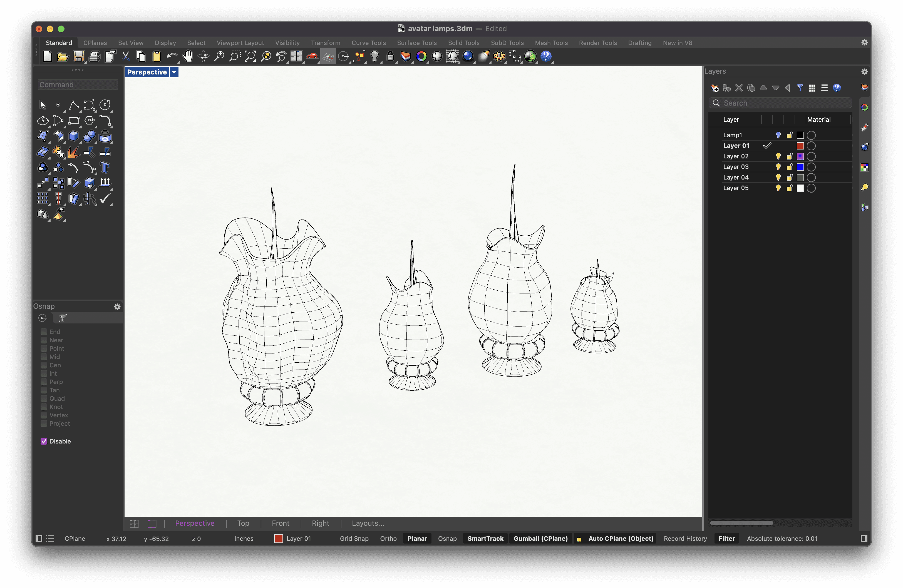This screenshot has width=903, height=588.
Task: Open the Osnap panel gear menu
Action: pos(117,306)
